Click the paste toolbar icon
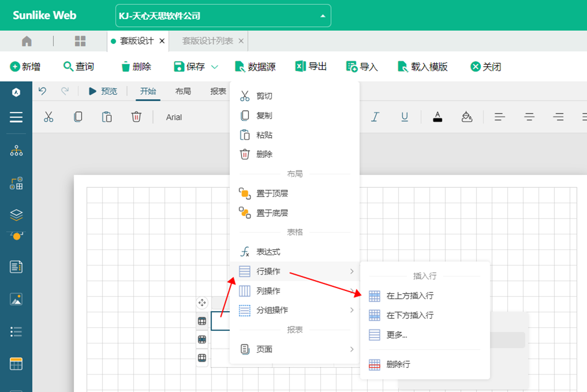Image resolution: width=587 pixels, height=392 pixels. pyautogui.click(x=107, y=117)
